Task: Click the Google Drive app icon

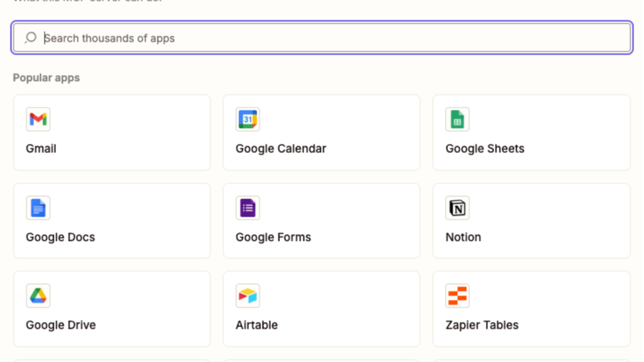Action: [x=38, y=295]
